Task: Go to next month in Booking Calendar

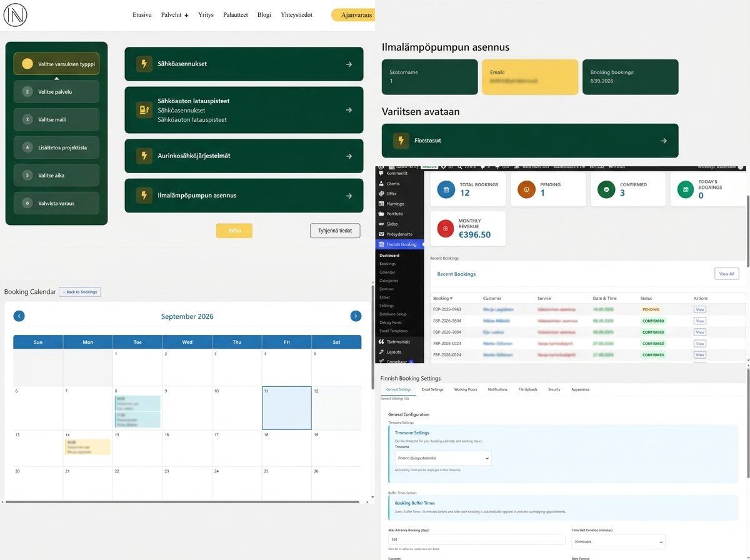Action: [x=356, y=316]
